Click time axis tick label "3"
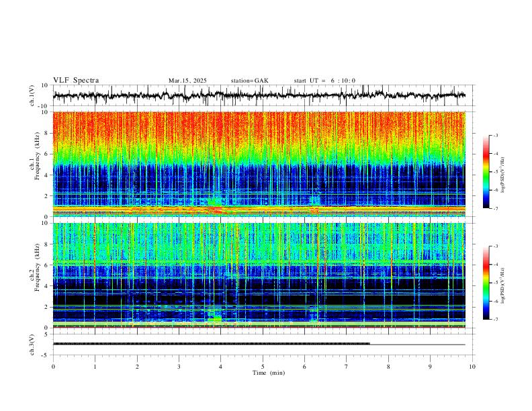This screenshot has width=532, height=411. tap(179, 367)
